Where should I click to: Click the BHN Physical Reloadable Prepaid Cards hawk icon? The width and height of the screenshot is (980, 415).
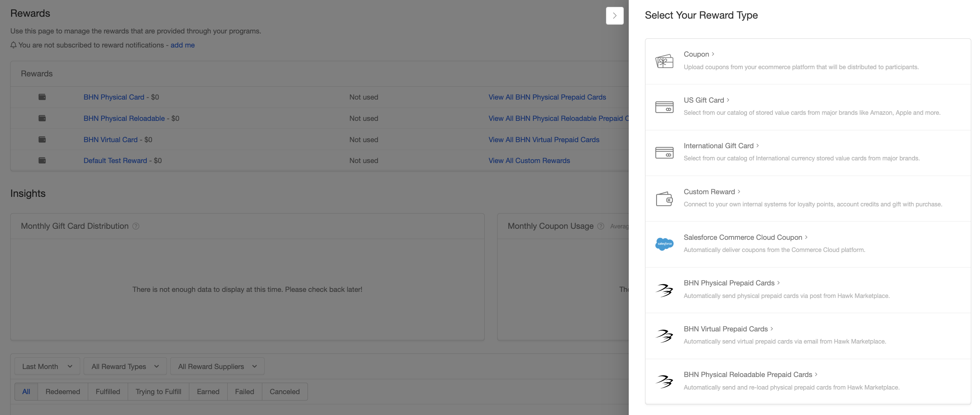point(664,382)
